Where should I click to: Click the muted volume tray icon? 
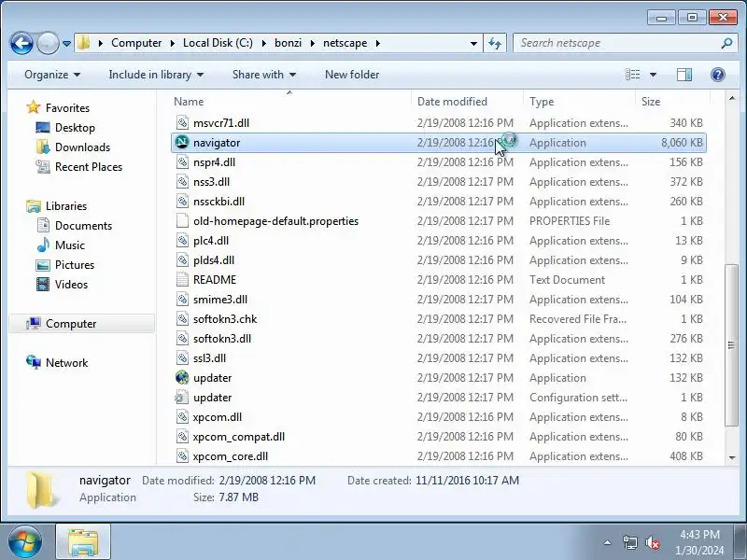[652, 542]
